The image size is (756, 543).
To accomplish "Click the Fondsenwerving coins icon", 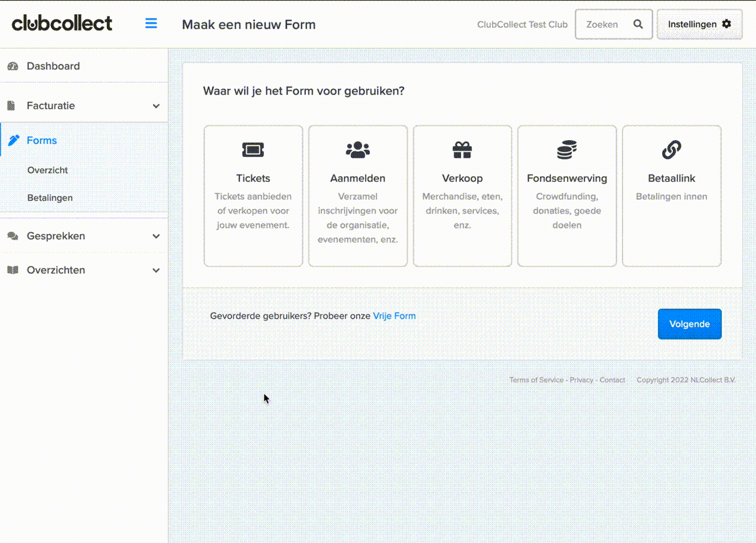I will 567,150.
